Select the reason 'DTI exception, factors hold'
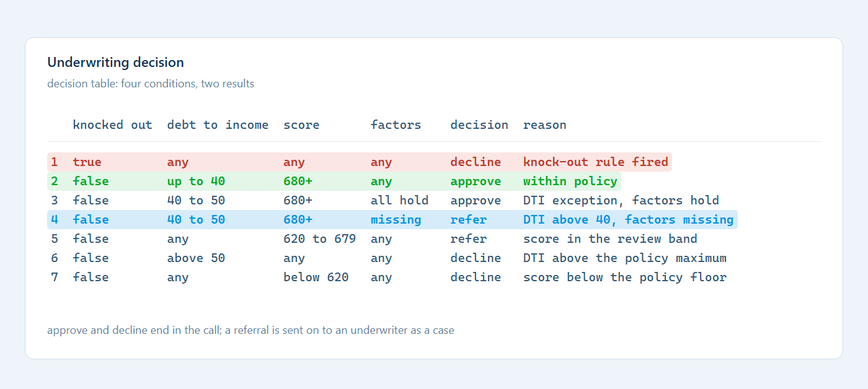868x389 pixels. pos(621,201)
